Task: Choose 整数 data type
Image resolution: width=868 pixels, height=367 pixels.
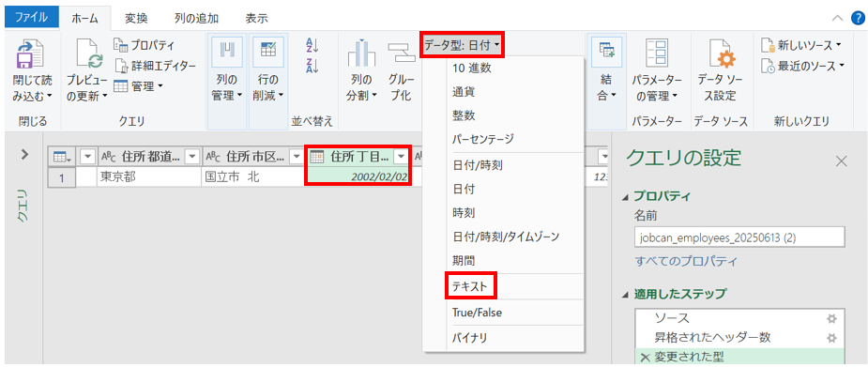Action: click(463, 115)
